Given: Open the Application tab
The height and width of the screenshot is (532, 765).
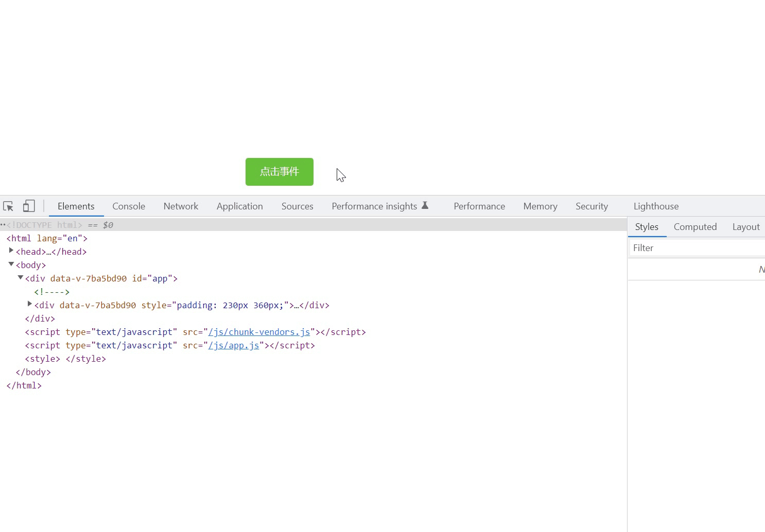Looking at the screenshot, I should pyautogui.click(x=240, y=206).
